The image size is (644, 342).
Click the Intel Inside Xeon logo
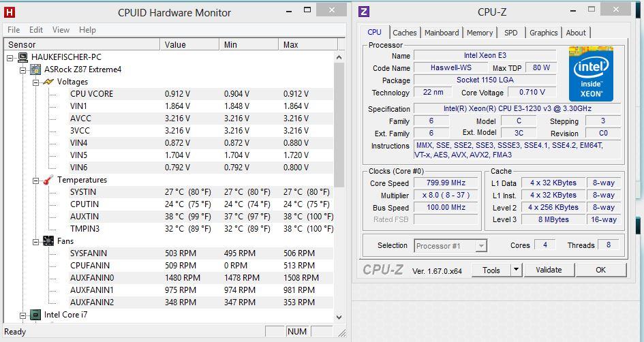click(x=591, y=74)
